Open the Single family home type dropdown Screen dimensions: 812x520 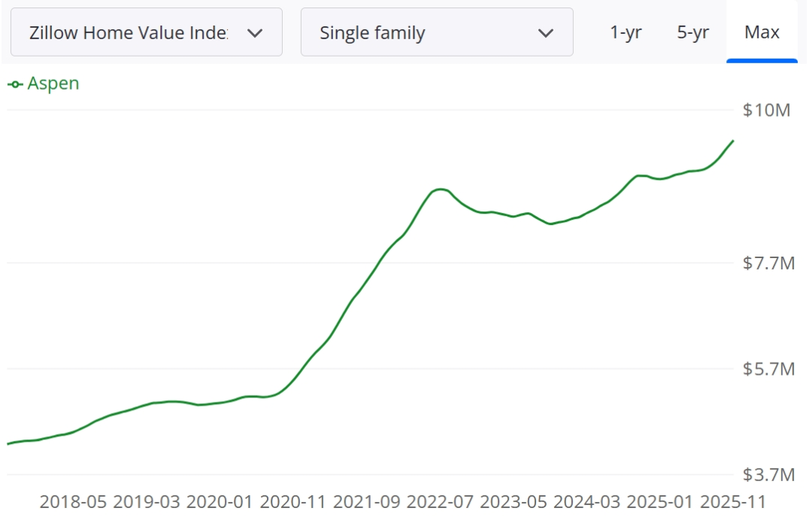point(437,32)
